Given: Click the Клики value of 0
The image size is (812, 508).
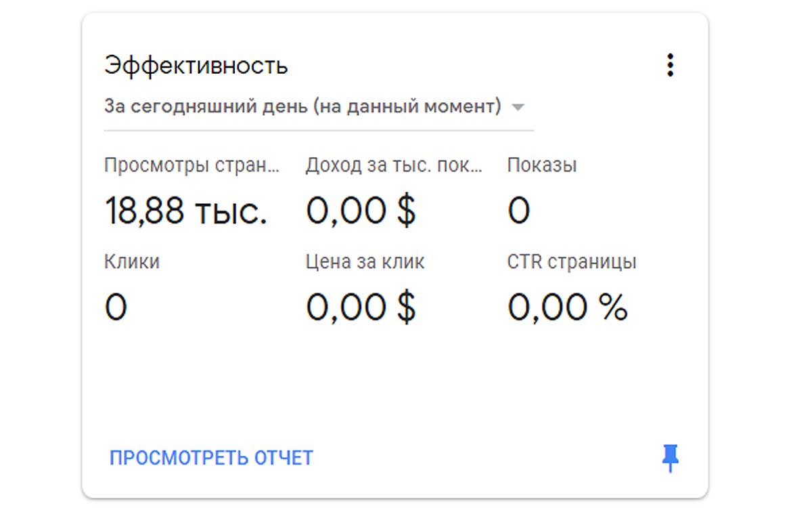Looking at the screenshot, I should click(116, 308).
